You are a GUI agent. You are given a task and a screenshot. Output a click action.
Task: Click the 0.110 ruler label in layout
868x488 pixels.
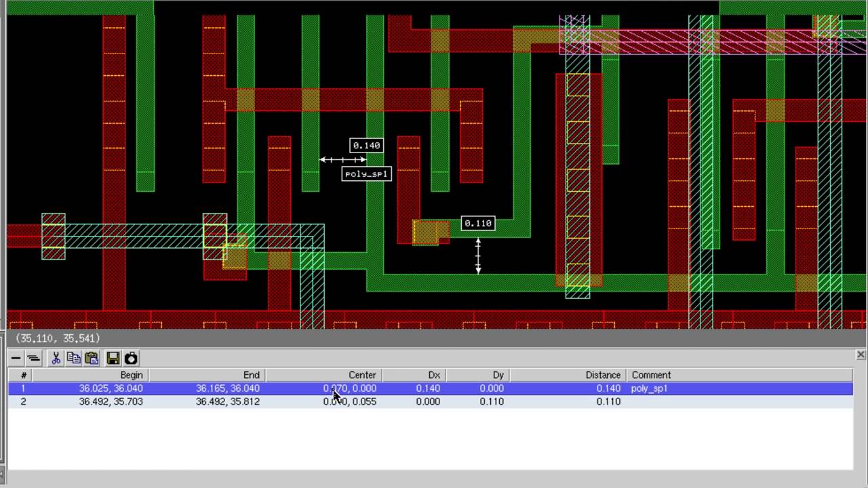478,223
